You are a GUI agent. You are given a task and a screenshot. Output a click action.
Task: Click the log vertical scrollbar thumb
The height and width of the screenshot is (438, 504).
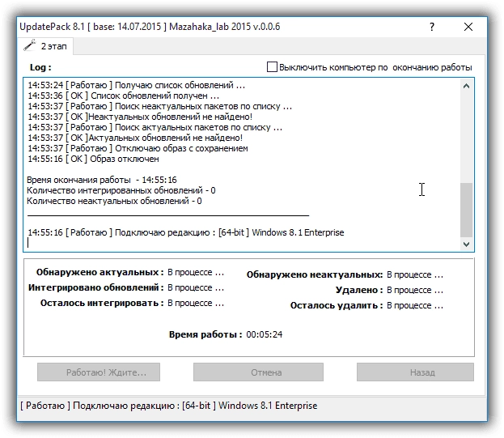(467, 210)
